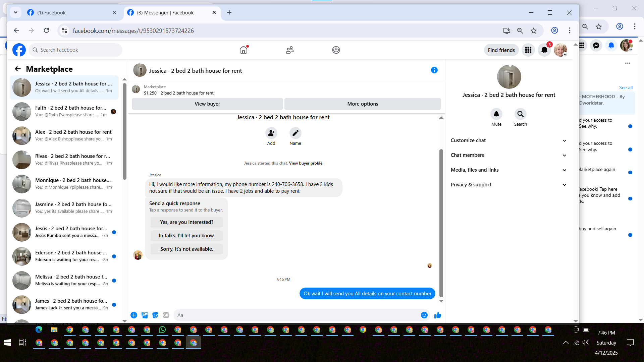Open more actions plus icon in composer
The image size is (644, 362).
click(x=134, y=315)
